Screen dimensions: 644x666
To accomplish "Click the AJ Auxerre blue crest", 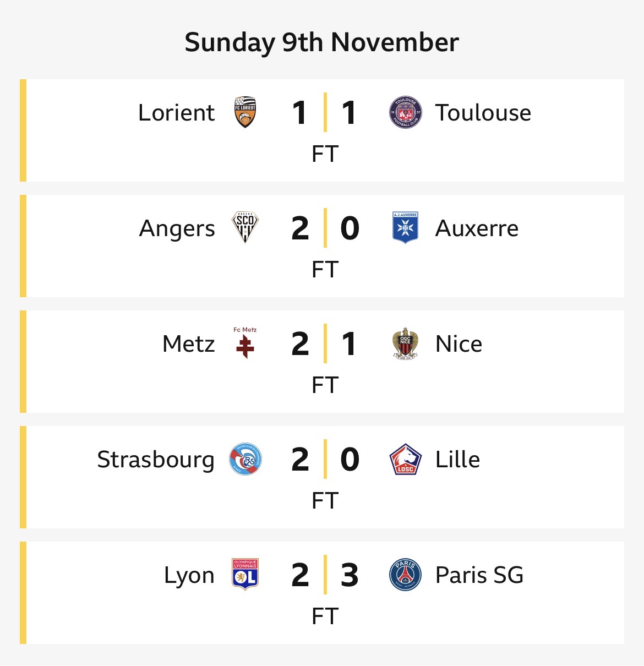I will [405, 227].
